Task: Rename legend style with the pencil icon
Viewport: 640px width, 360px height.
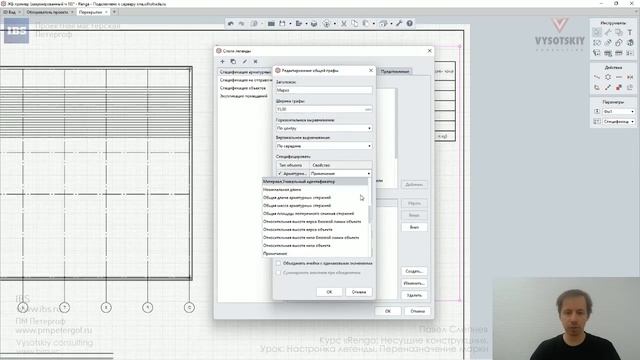Action: coord(244,62)
